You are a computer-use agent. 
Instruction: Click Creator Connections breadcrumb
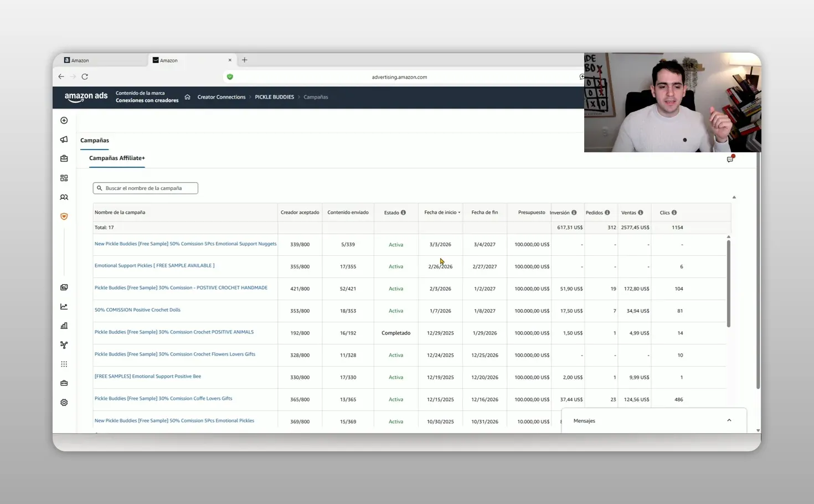click(x=221, y=97)
